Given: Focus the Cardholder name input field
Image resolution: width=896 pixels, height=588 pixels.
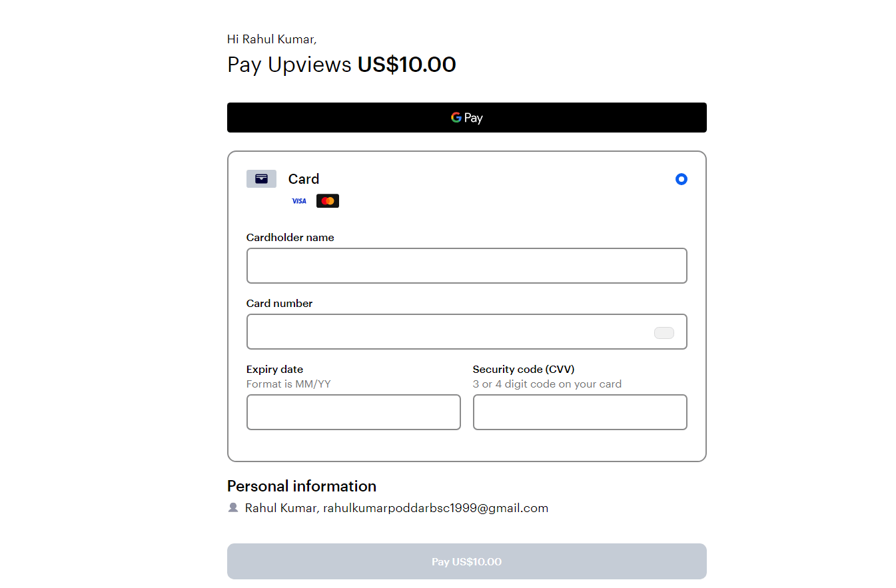Looking at the screenshot, I should [466, 266].
